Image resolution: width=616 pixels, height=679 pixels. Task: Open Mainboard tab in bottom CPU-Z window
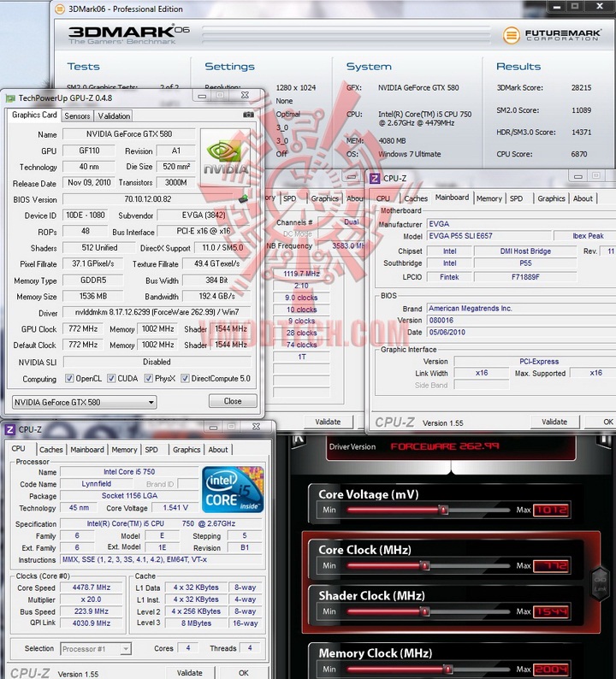(87, 450)
